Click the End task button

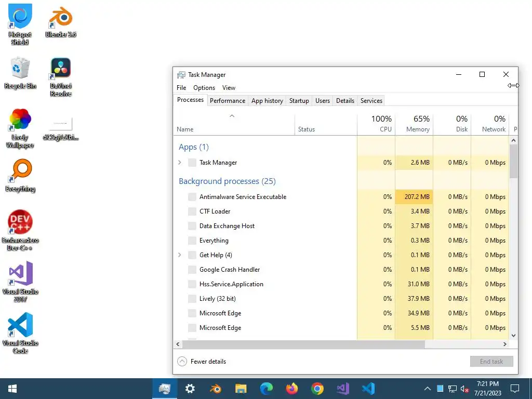491,362
